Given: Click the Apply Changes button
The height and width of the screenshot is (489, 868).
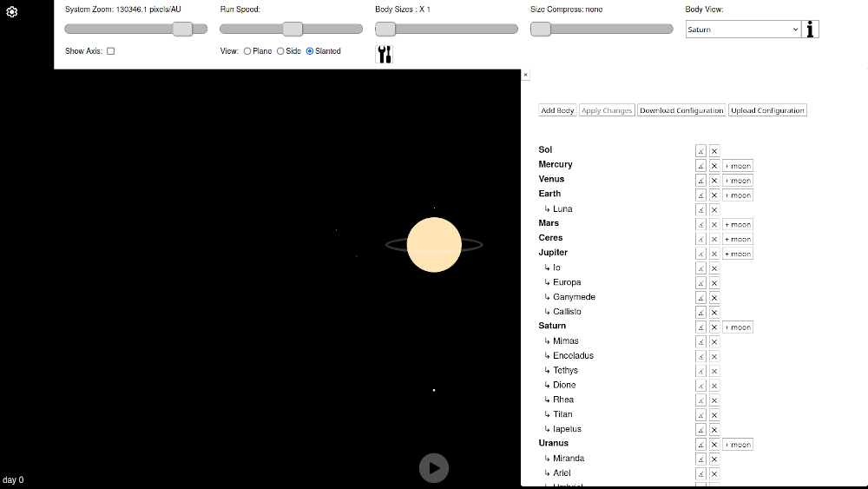Looking at the screenshot, I should tap(607, 110).
